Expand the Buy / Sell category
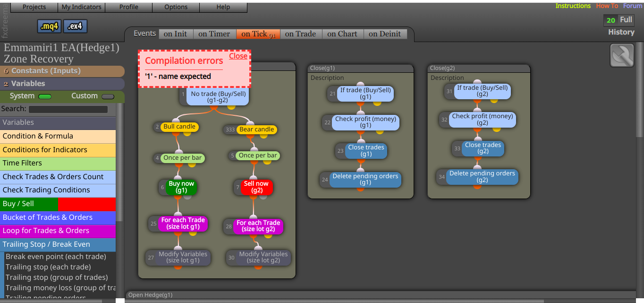The image size is (644, 303). click(58, 204)
